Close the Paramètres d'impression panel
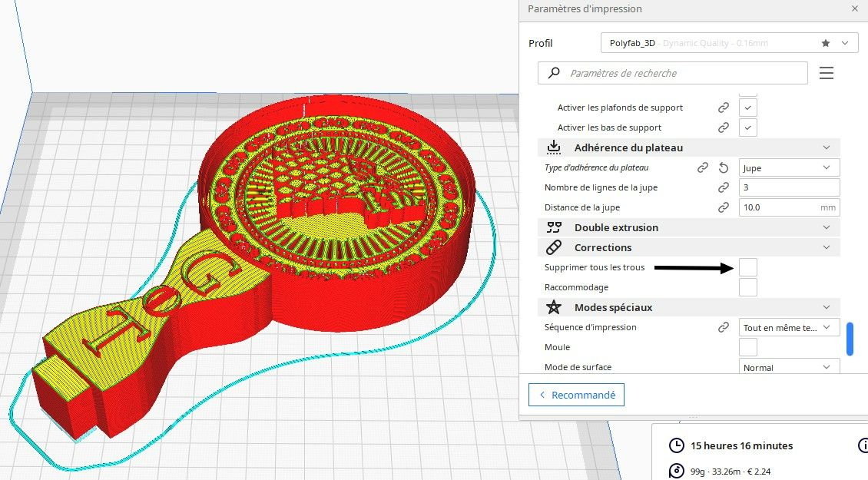Screen dimensions: 868x480 (x=855, y=9)
